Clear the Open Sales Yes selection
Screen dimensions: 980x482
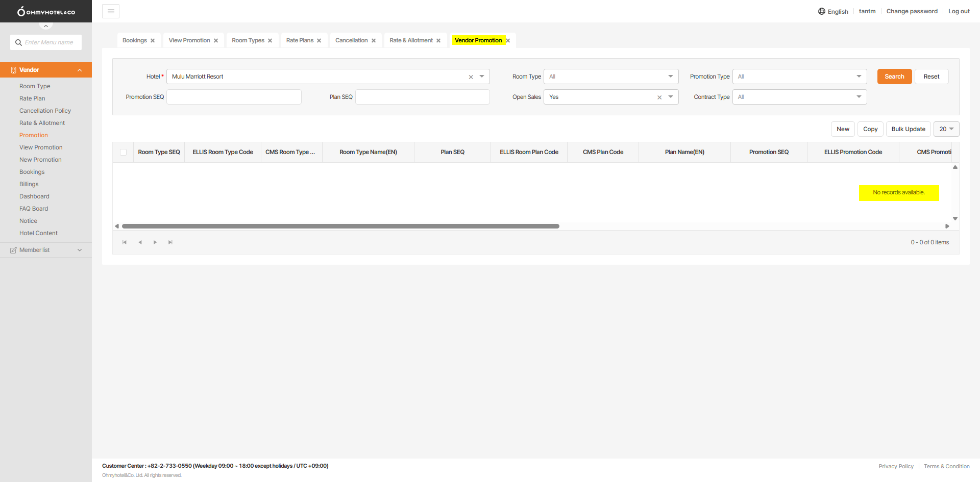(x=659, y=97)
